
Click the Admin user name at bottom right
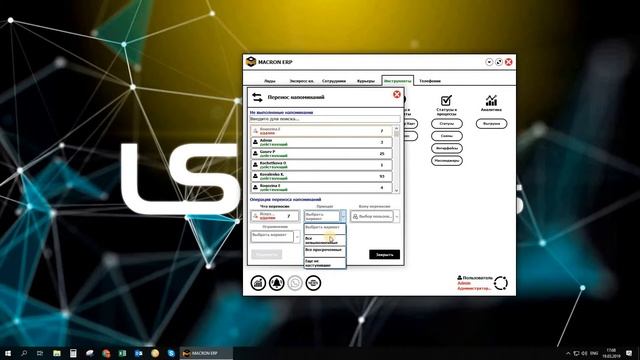pos(464,283)
